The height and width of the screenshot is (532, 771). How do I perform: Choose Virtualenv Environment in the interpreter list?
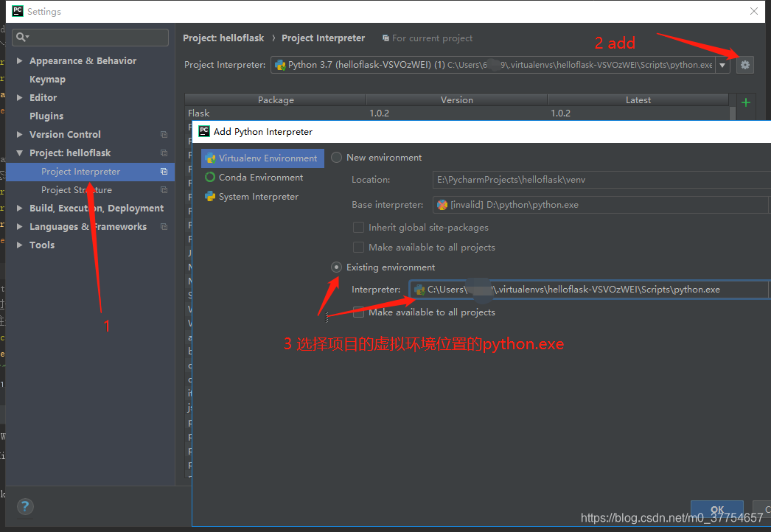(262, 158)
